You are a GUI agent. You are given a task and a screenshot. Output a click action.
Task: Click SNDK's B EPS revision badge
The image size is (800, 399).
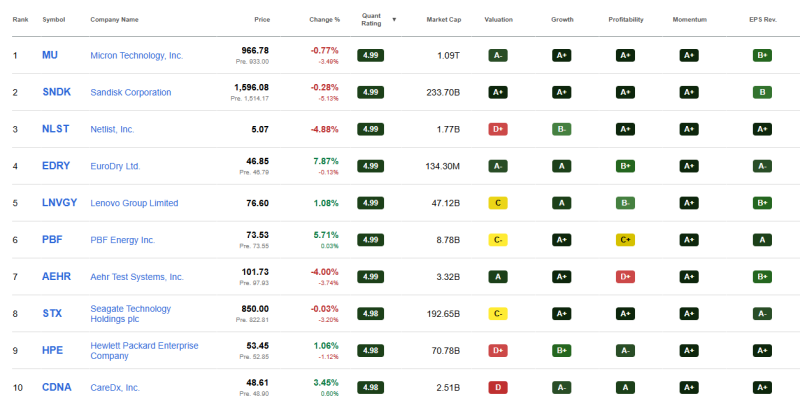tap(762, 92)
